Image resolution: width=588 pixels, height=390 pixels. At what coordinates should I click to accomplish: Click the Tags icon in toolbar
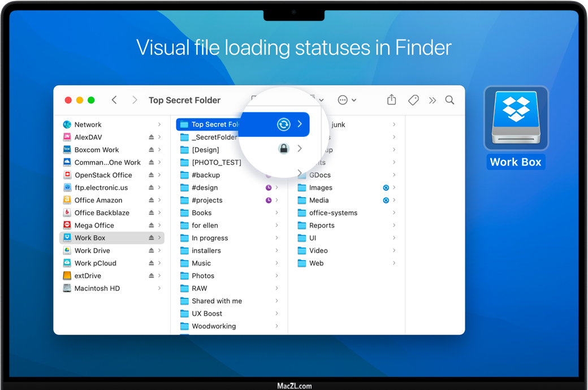tap(413, 100)
